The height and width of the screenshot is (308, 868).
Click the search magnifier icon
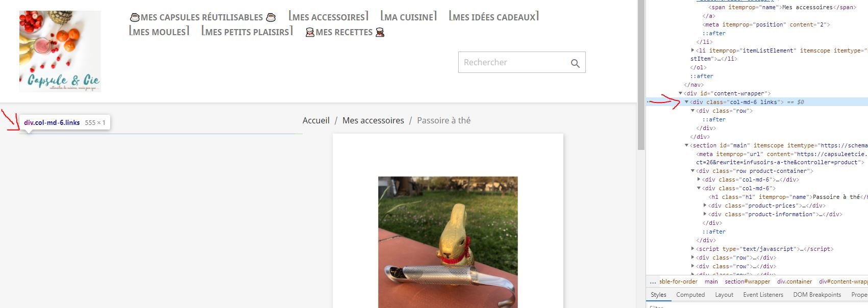click(575, 63)
